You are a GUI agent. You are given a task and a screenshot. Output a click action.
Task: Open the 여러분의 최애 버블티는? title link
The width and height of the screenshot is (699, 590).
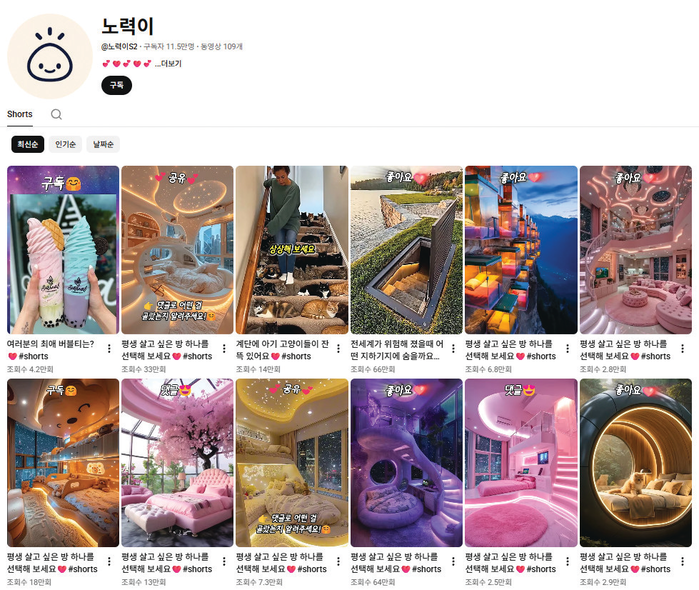point(50,344)
